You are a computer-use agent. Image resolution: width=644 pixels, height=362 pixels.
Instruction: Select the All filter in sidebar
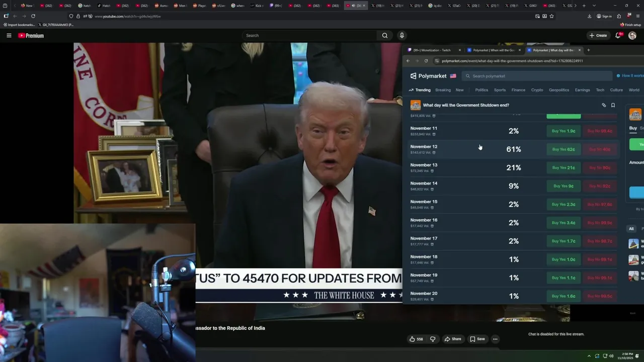[x=631, y=229]
